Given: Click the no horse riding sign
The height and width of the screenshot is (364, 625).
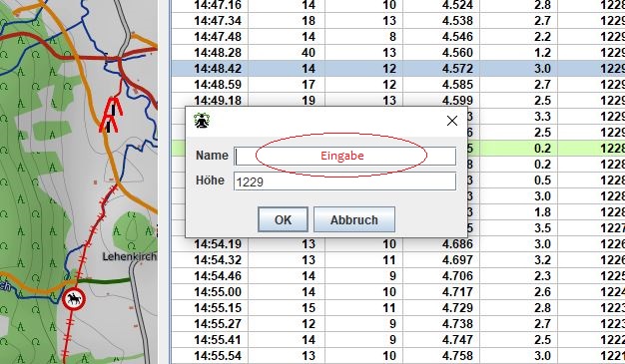Looking at the screenshot, I should (74, 299).
